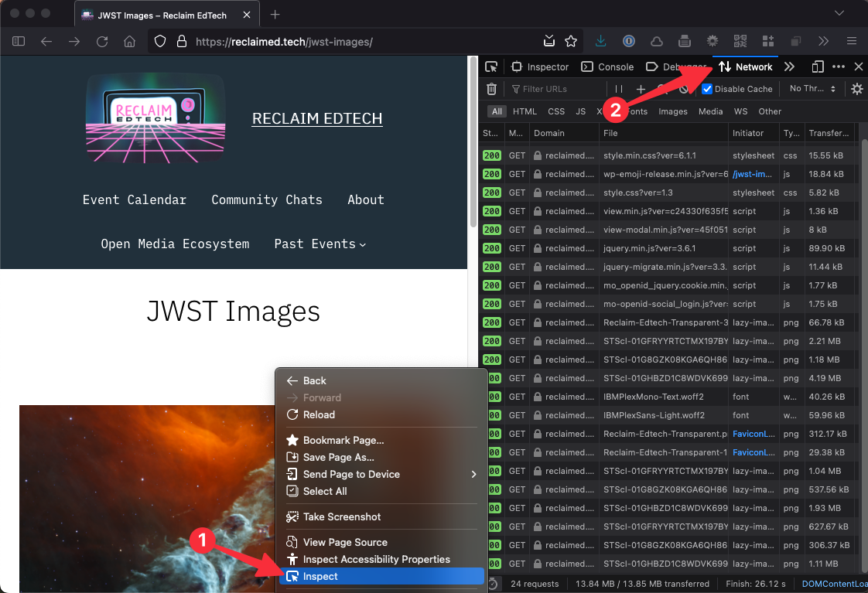Open the Open Media Ecosystem link

(x=175, y=244)
